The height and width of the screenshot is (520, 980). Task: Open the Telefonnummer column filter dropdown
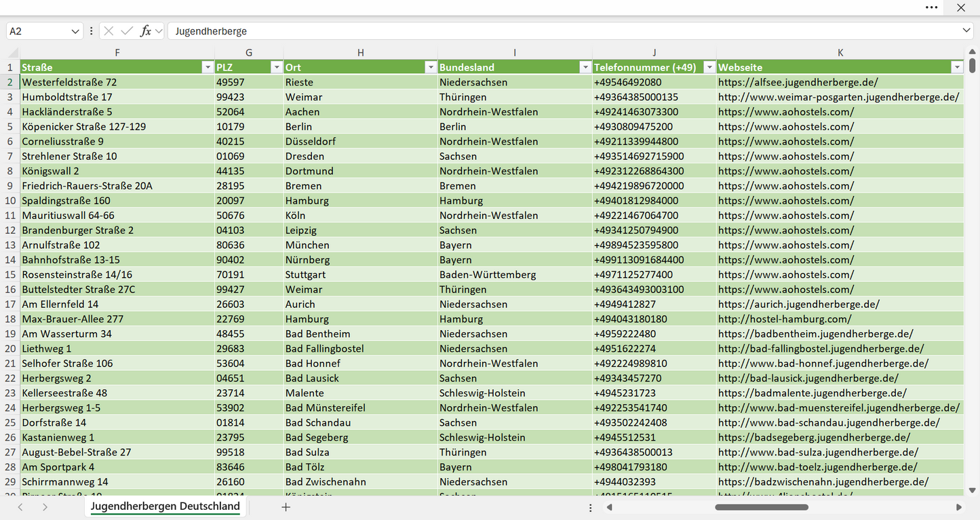(709, 67)
